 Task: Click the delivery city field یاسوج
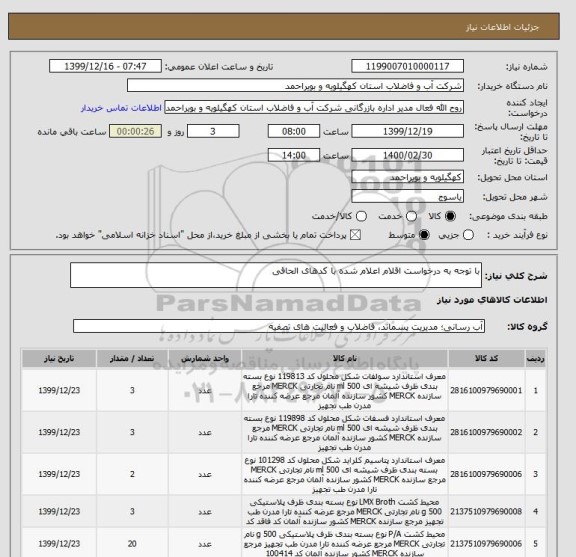tap(407, 197)
